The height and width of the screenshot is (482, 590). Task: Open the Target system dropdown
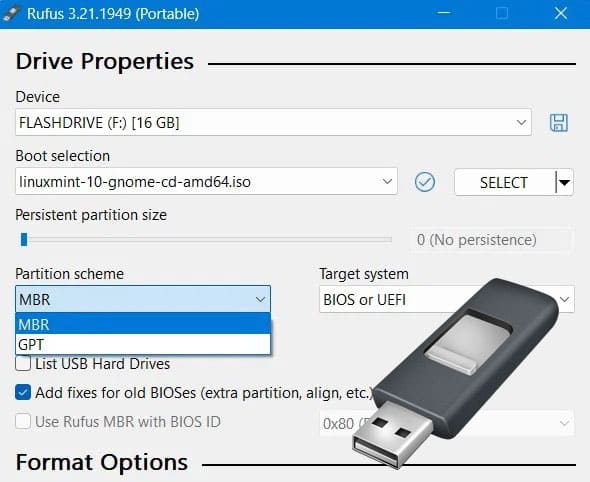coord(447,300)
